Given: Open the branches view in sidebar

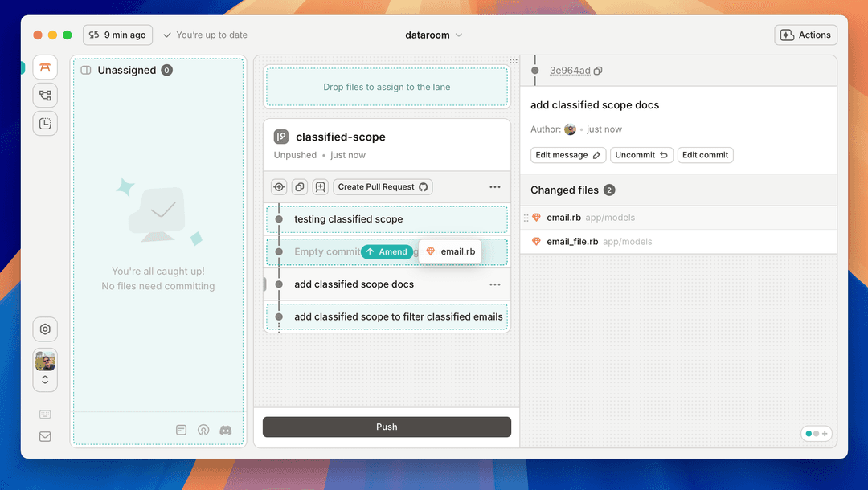Looking at the screenshot, I should 45,96.
